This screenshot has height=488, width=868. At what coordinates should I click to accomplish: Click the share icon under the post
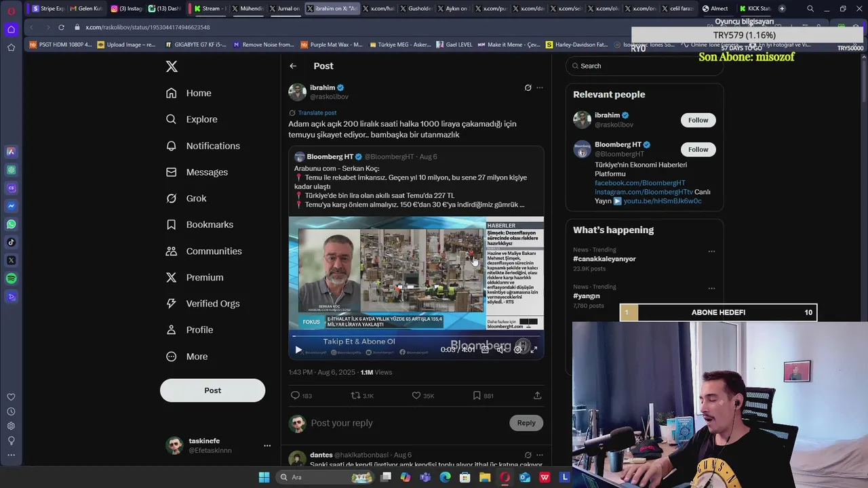pyautogui.click(x=537, y=395)
